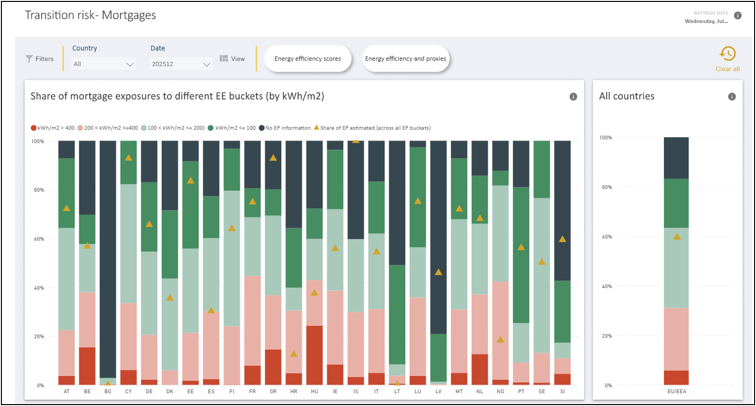Screen dimensions: 756x406
Task: Select the Energy efficiency and proxies button
Action: point(405,59)
